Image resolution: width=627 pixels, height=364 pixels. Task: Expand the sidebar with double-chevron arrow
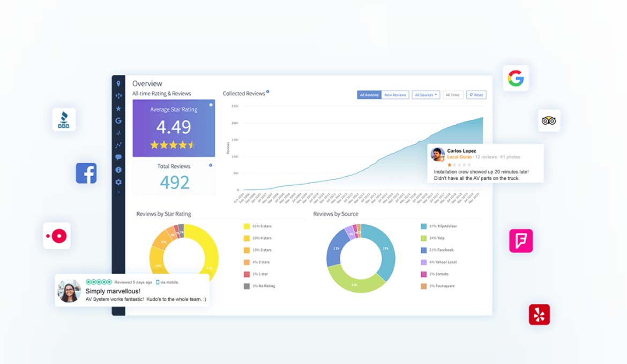118,192
